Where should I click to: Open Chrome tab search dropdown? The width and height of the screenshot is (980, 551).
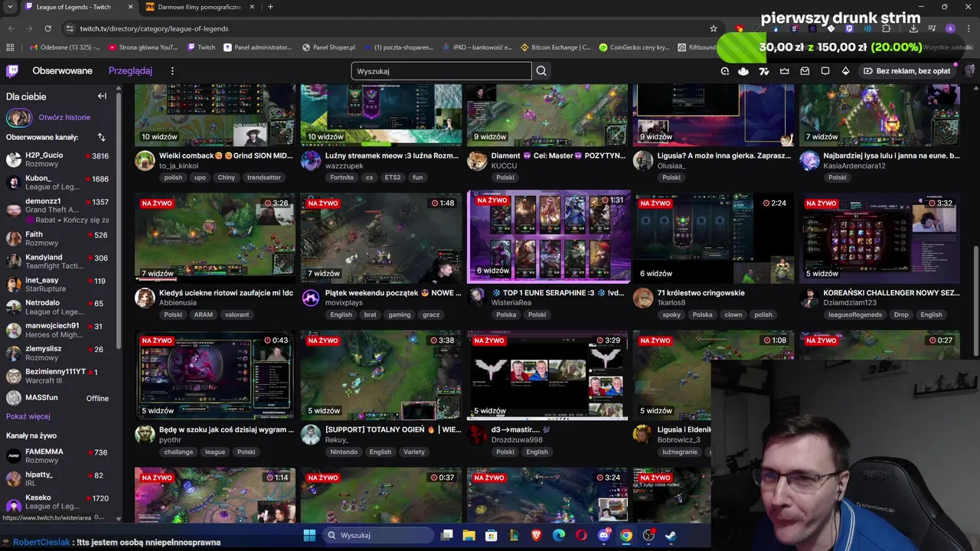[x=10, y=7]
